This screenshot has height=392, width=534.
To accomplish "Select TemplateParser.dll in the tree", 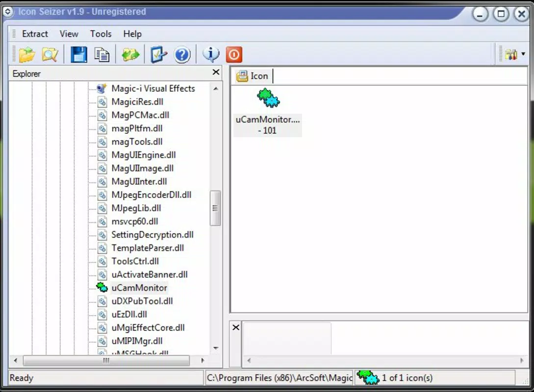I will click(x=148, y=248).
